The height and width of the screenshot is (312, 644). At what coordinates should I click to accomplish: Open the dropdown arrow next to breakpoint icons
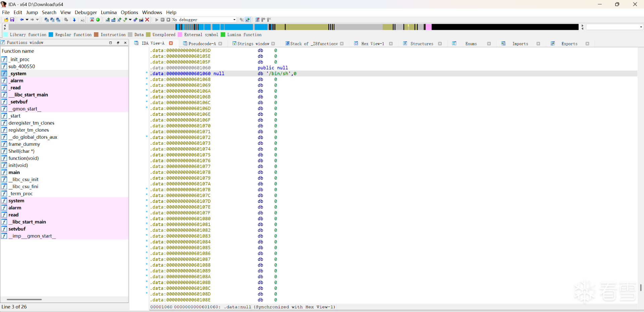pyautogui.click(x=130, y=20)
